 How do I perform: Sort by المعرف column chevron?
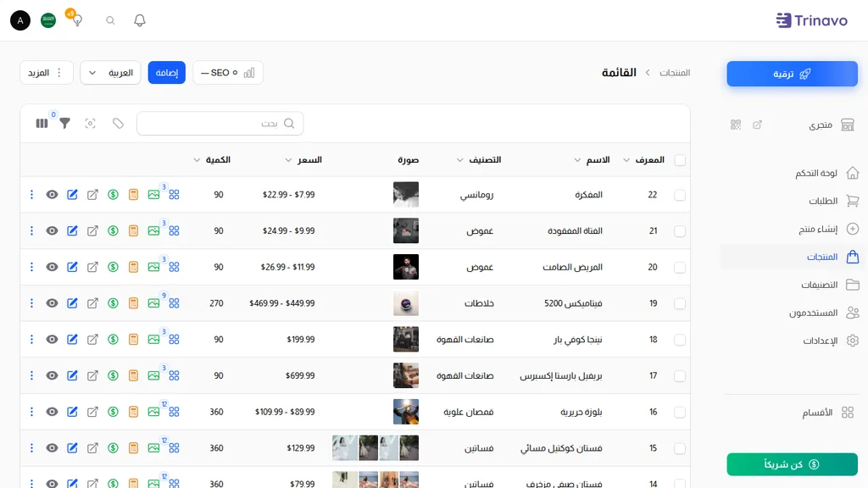(x=626, y=160)
